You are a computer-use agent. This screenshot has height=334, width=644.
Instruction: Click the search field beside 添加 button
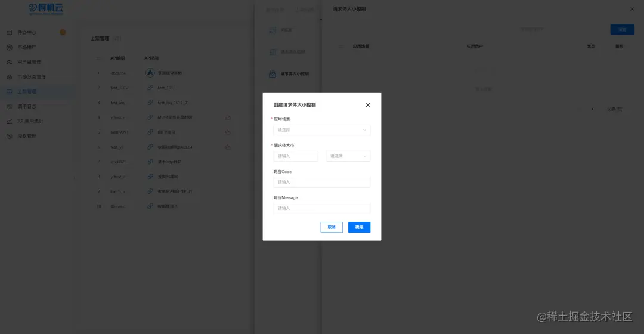[561, 30]
